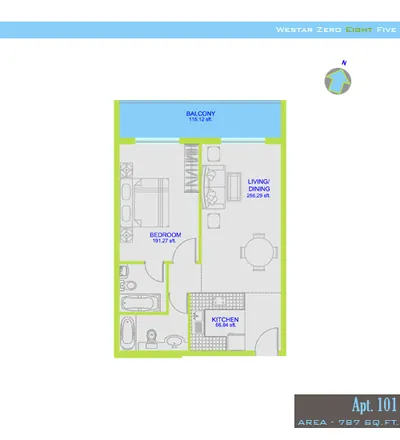The width and height of the screenshot is (400, 440).
Task: Click the Apt. 101 title
Action: tap(374, 405)
